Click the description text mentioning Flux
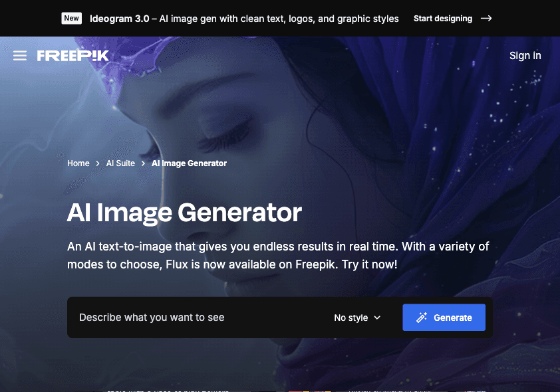Screen dimensions: 560x392 pyautogui.click(x=278, y=255)
